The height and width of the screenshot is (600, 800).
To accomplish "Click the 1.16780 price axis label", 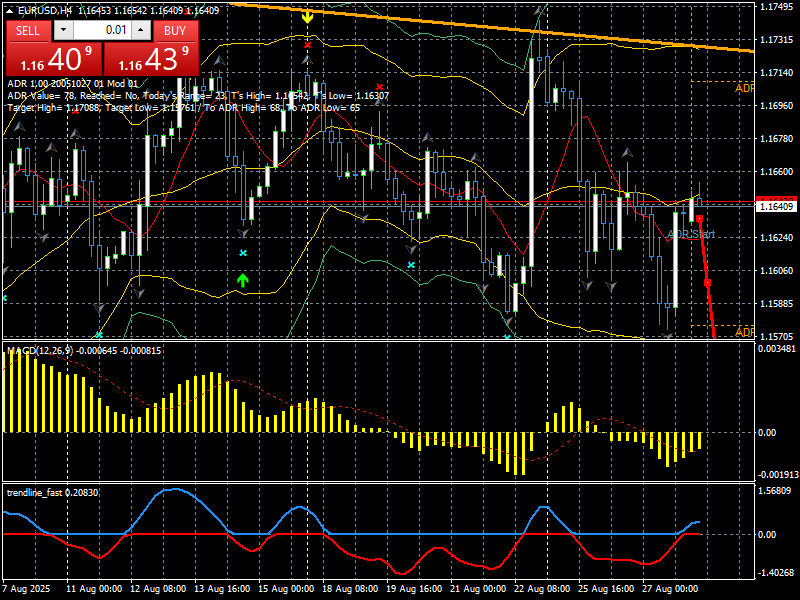I will tap(776, 139).
